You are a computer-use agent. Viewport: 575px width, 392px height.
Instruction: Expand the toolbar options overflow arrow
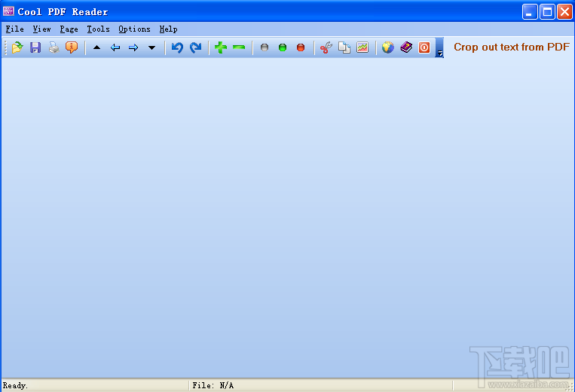[x=439, y=47]
